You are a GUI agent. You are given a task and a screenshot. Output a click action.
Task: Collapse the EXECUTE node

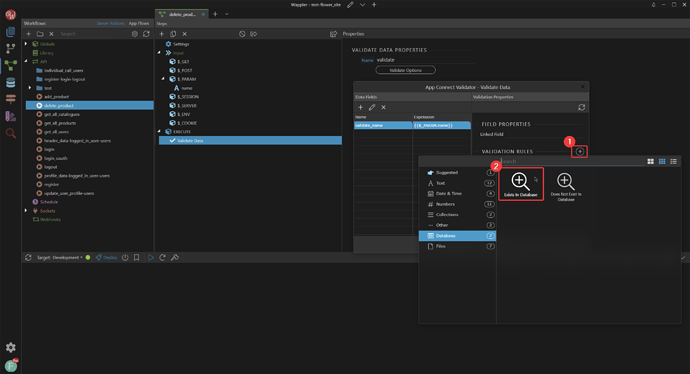tap(159, 132)
